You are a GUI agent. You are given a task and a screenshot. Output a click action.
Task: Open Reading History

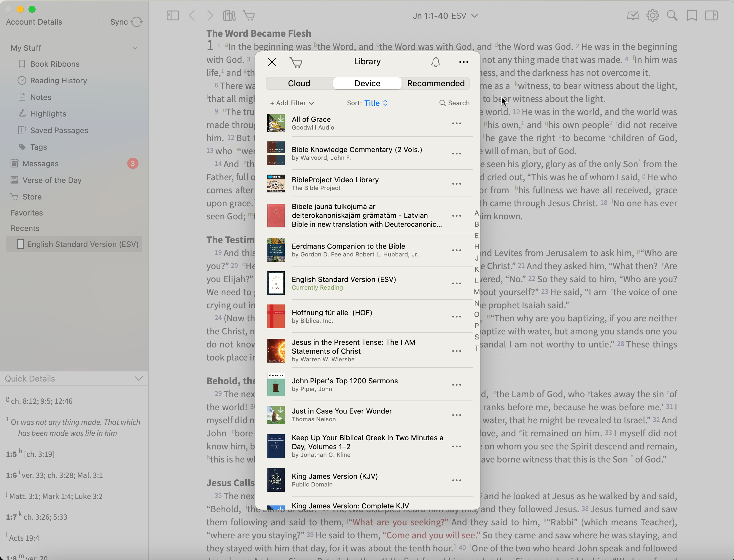click(x=58, y=81)
